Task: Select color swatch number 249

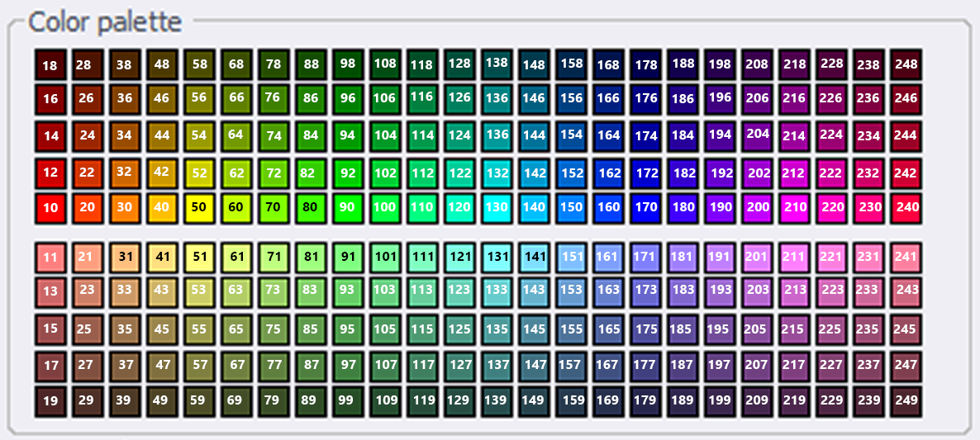Action: click(906, 402)
